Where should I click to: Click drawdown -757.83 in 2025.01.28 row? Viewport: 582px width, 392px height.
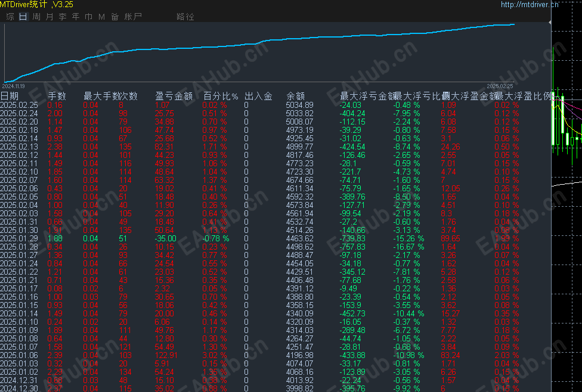[352, 247]
